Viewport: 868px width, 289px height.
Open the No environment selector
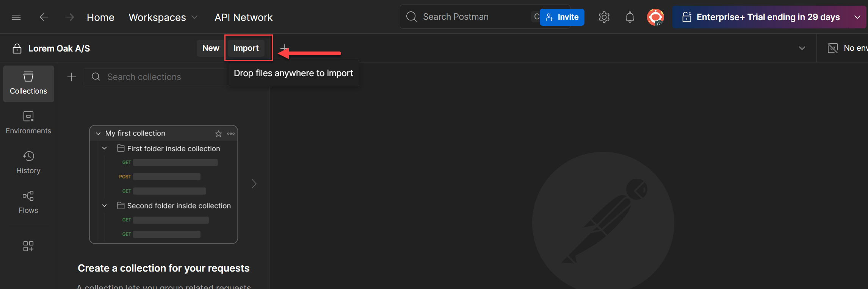click(848, 48)
